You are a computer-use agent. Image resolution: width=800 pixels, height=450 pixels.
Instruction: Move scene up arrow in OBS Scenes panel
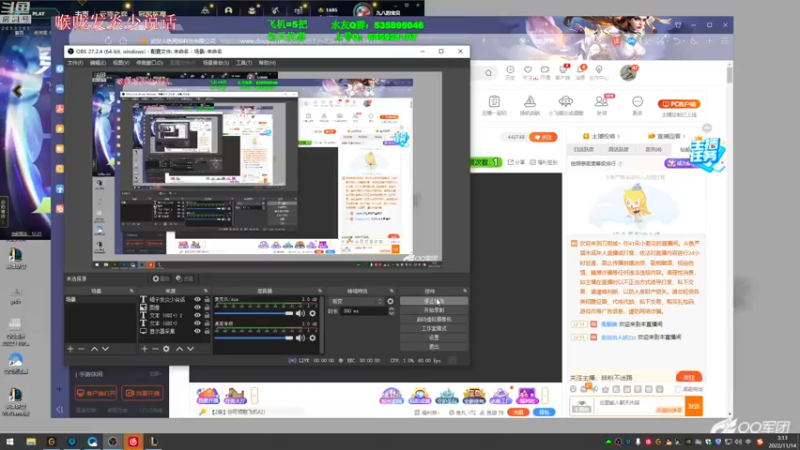click(94, 349)
